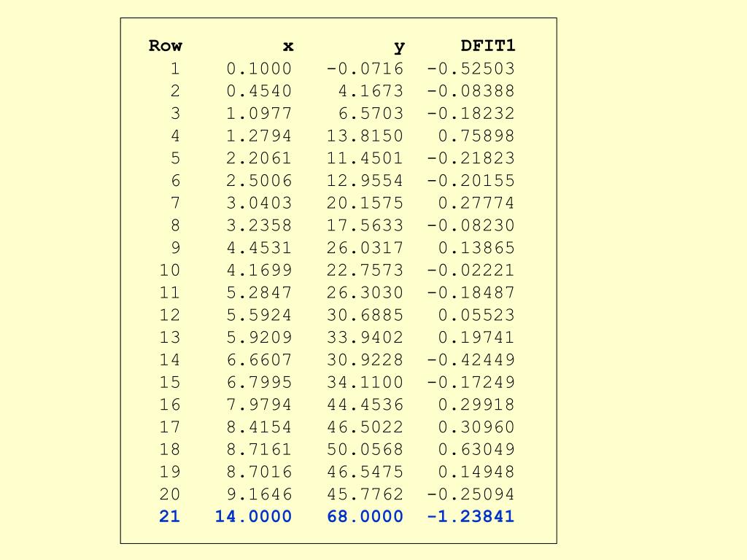Select DFIT1 value -0.08230
747x560 pixels.
[x=471, y=225]
